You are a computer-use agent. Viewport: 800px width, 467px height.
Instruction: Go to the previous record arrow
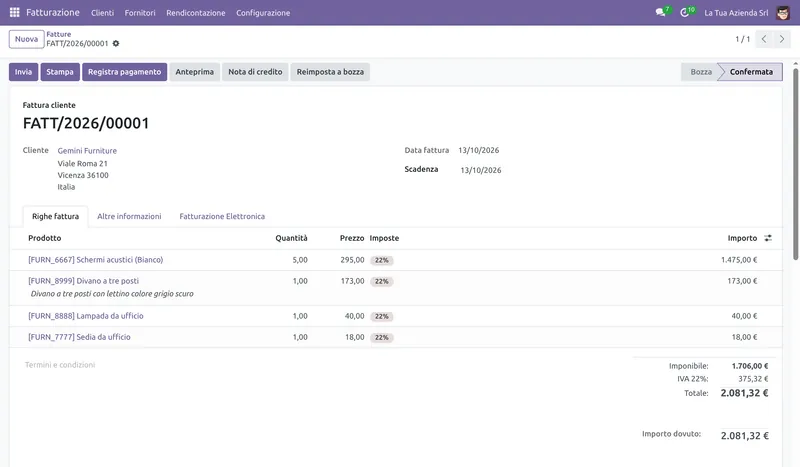pyautogui.click(x=764, y=39)
